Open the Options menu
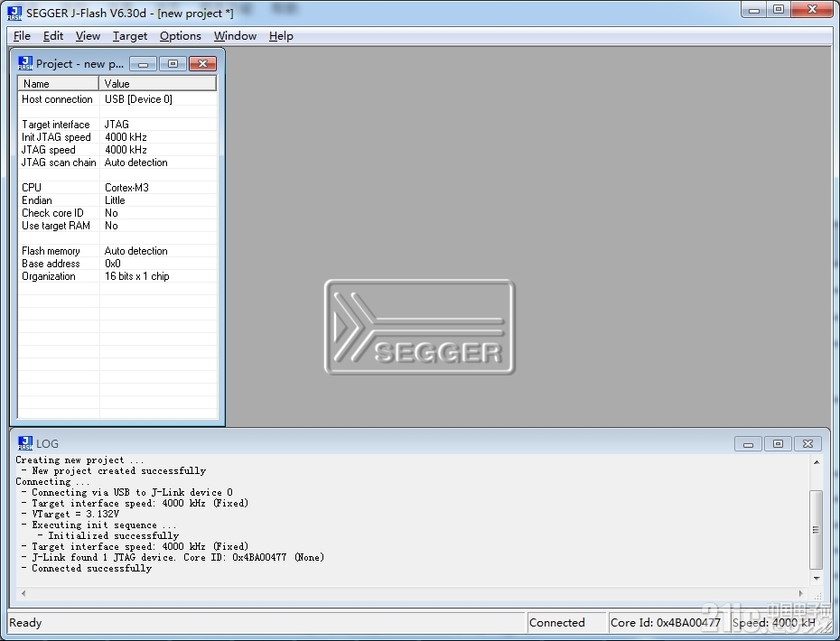Screen dimensions: 840x641 [x=181, y=36]
